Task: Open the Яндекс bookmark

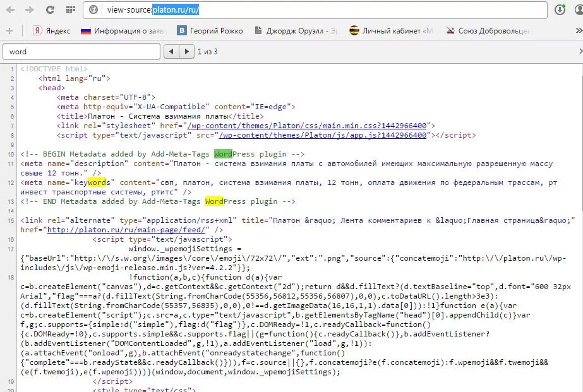Action: 51,31
